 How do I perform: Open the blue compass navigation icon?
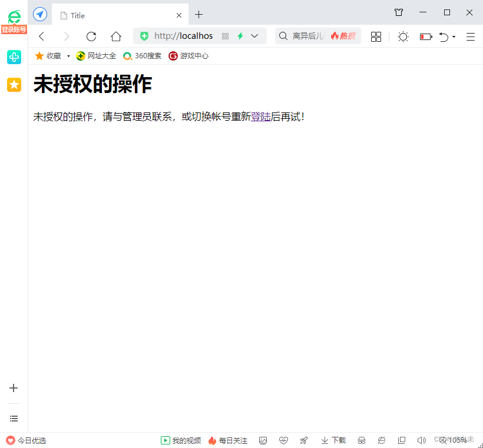pyautogui.click(x=40, y=14)
